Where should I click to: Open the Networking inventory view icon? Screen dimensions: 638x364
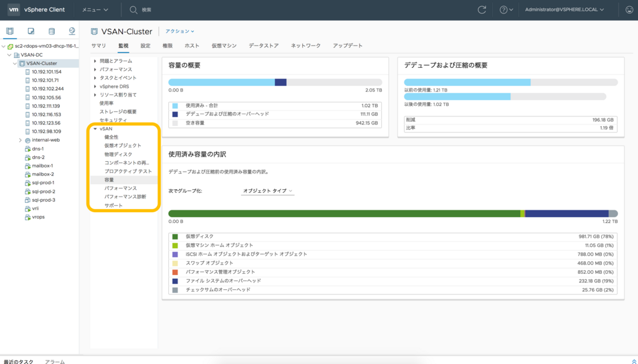pos(72,31)
